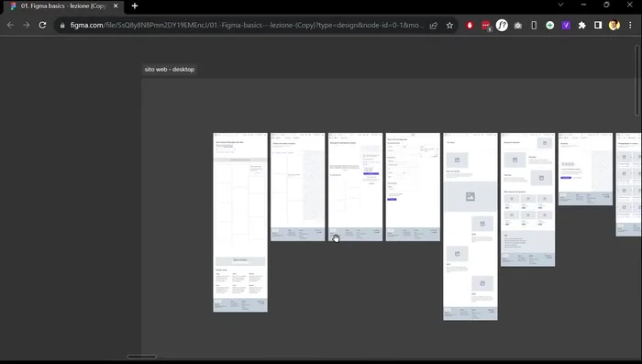642x364 pixels.
Task: Open the fonts extension icon
Action: click(502, 26)
